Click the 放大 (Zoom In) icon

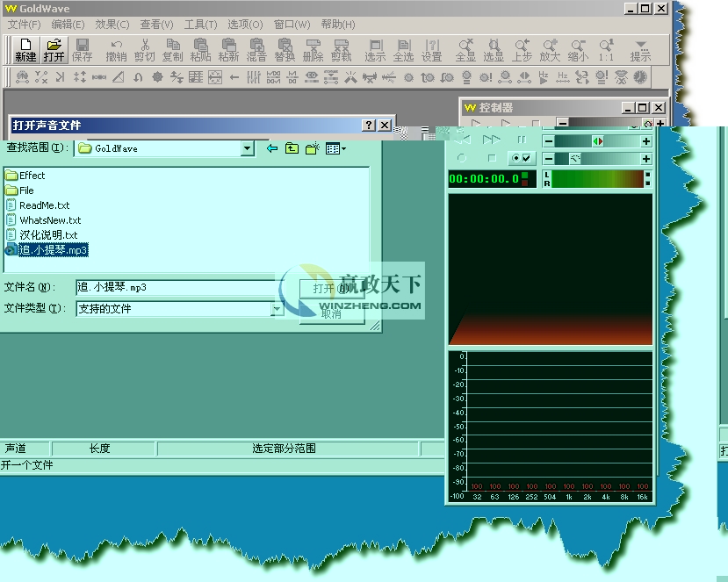click(551, 50)
